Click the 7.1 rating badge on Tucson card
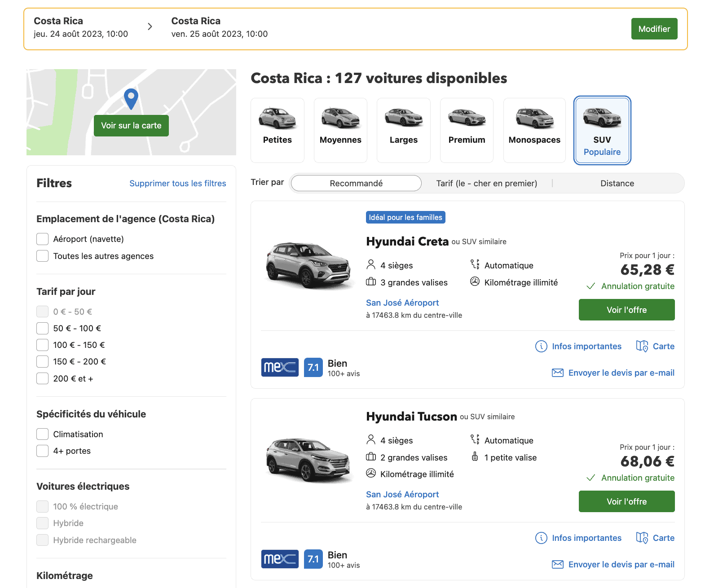714x588 pixels. click(x=313, y=559)
